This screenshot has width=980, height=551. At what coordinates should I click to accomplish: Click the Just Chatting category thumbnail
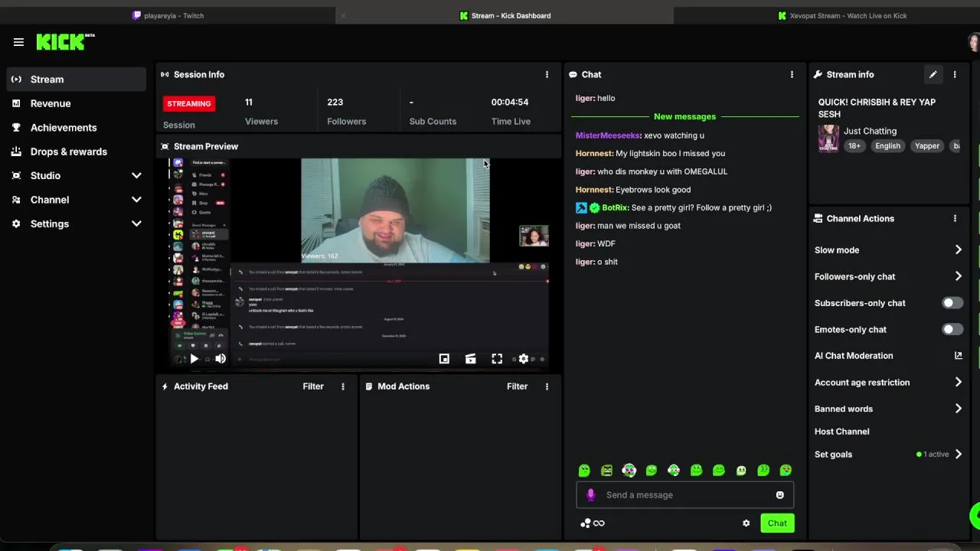pyautogui.click(x=828, y=139)
